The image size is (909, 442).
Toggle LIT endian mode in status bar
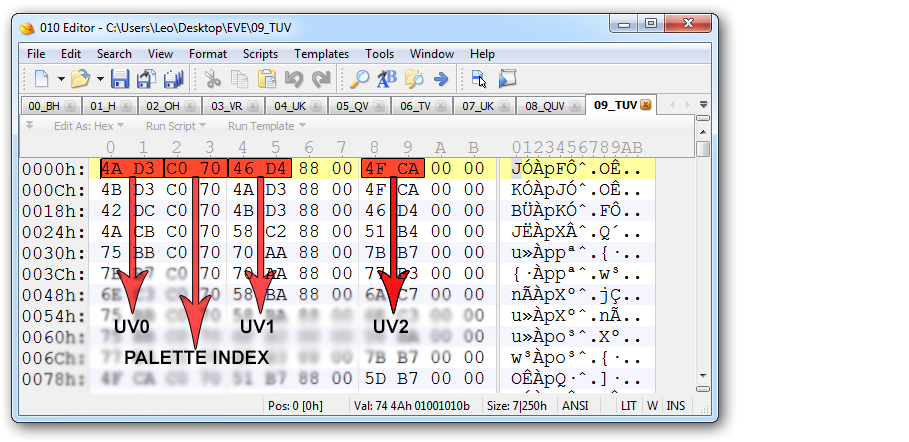628,405
